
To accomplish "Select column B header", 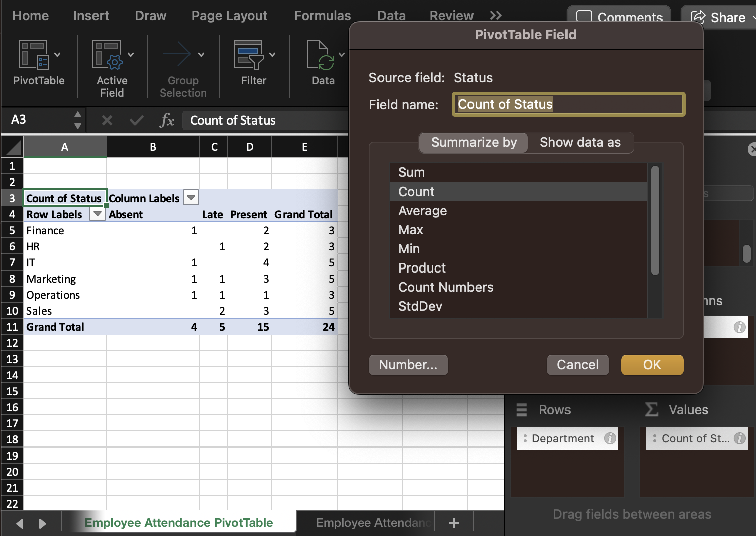I will 153,147.
